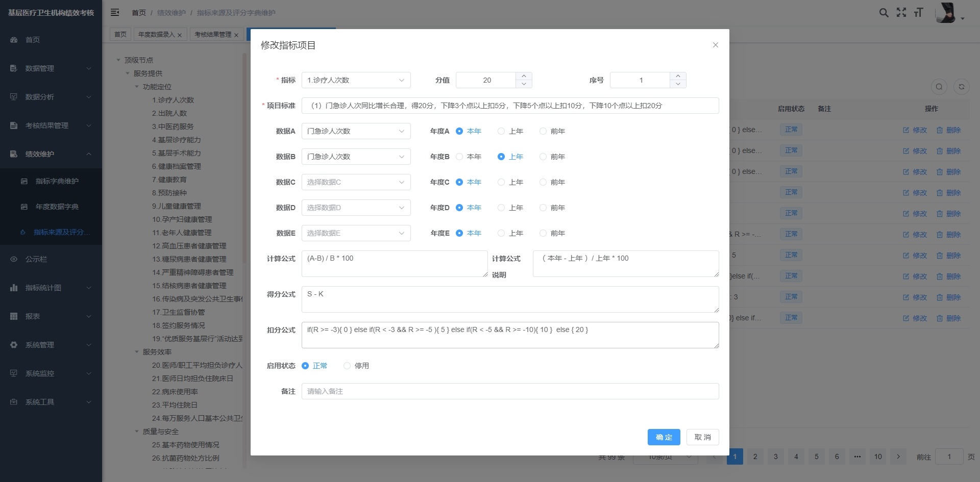Click the 系统监控 monitor icon
The image size is (980, 482).
pyautogui.click(x=14, y=373)
